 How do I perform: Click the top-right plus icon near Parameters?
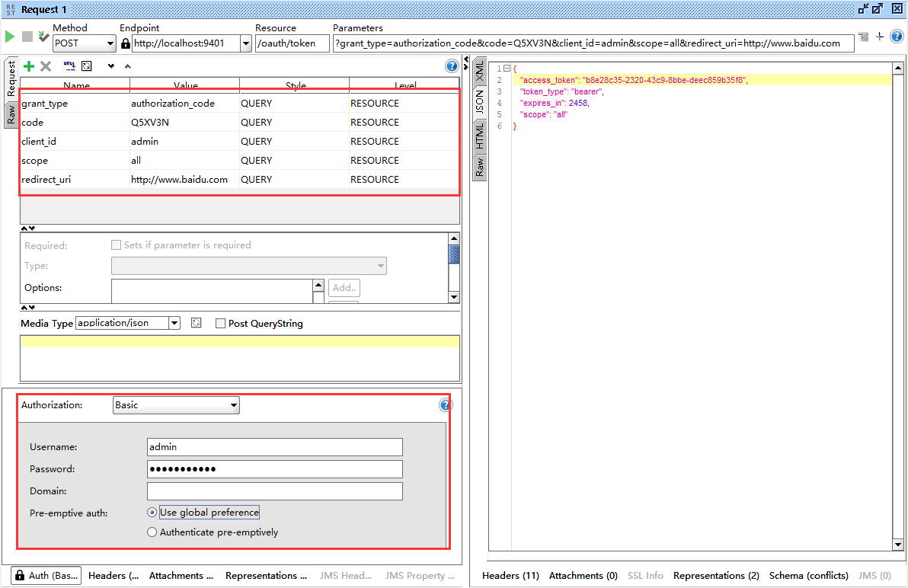pos(880,37)
